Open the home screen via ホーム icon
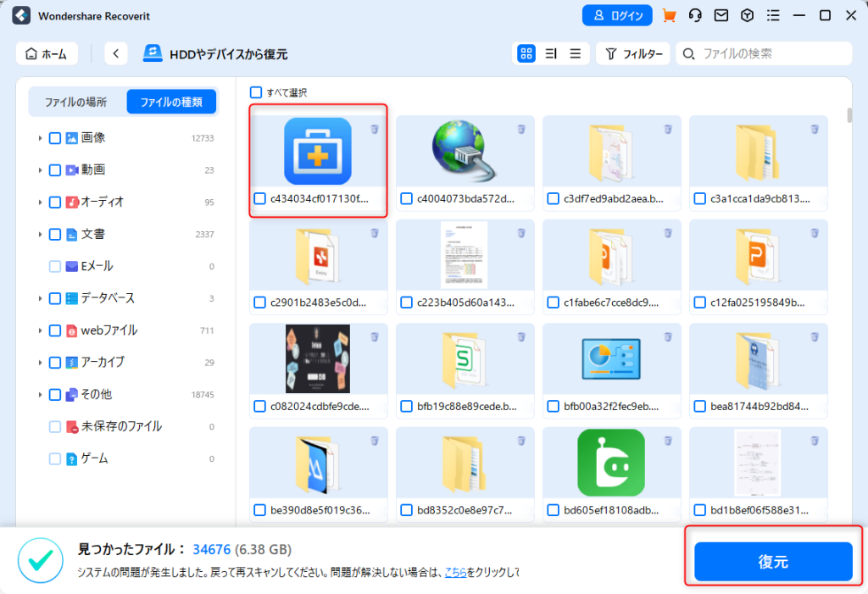Viewport: 868px width, 594px height. coord(47,53)
